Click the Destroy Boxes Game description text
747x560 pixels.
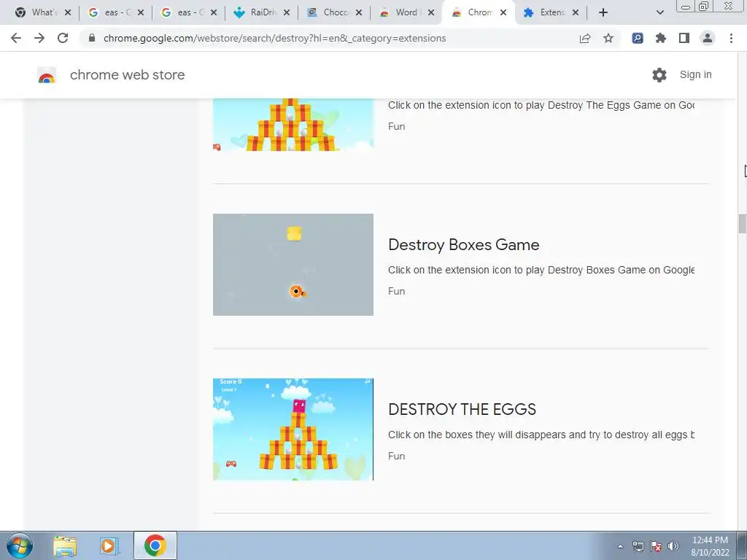(x=541, y=270)
